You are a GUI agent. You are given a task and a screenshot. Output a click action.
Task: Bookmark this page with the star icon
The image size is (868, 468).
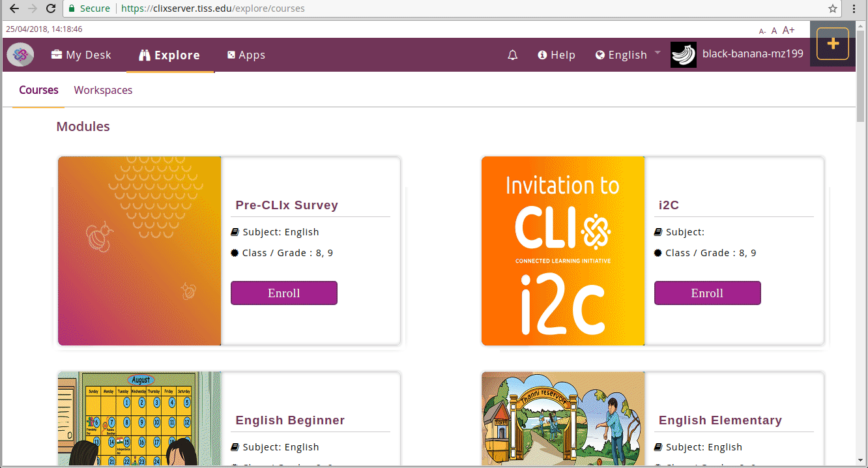[x=832, y=8]
